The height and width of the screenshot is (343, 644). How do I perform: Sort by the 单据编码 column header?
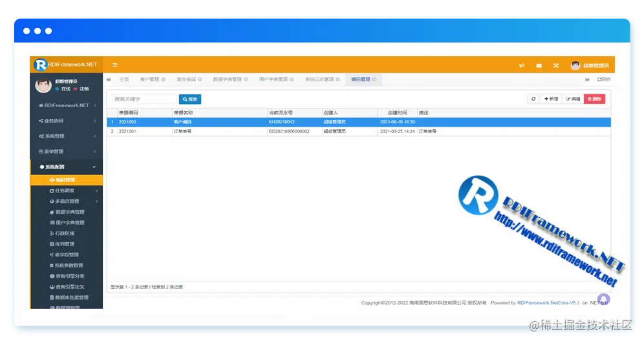(x=145, y=113)
